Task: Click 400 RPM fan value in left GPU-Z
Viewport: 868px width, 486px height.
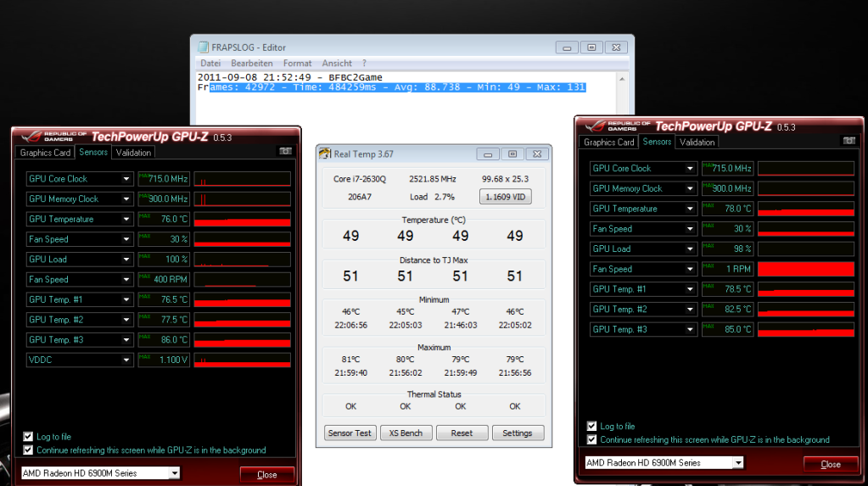Action: (165, 280)
